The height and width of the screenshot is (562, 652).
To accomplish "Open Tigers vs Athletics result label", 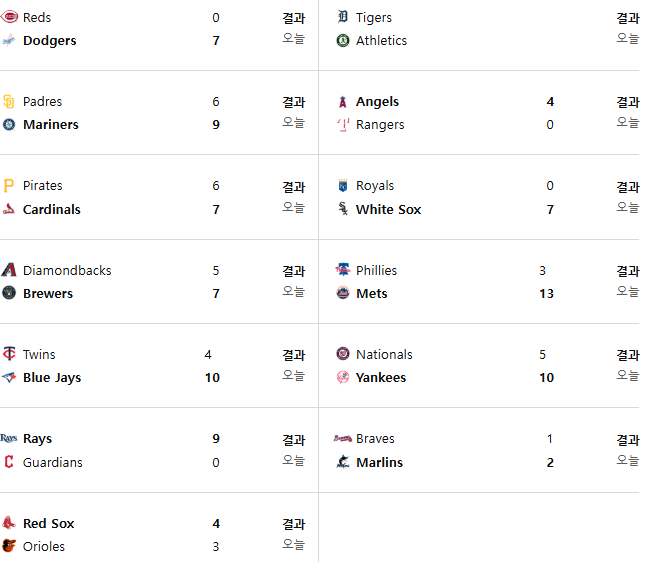I will [x=628, y=18].
